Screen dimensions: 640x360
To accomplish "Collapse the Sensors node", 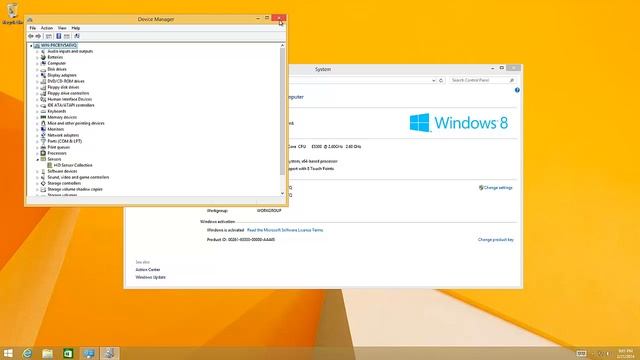I will (x=37, y=160).
